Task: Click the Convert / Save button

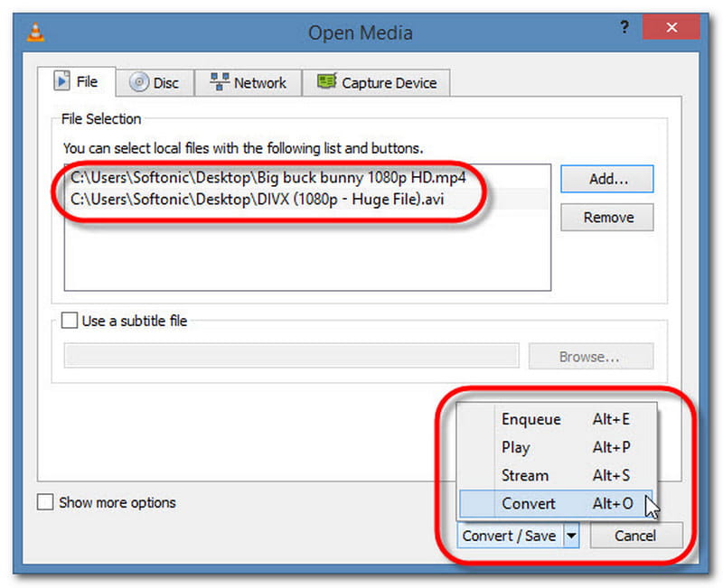Action: (x=510, y=536)
